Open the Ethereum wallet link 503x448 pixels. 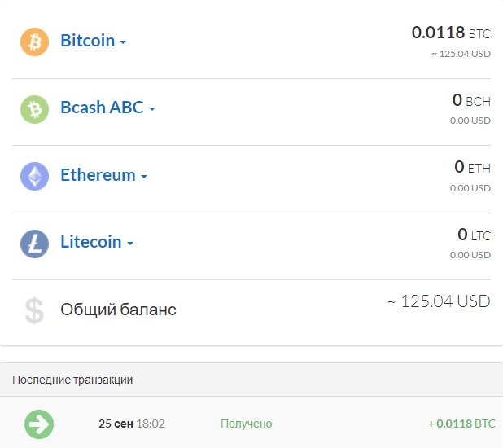98,174
